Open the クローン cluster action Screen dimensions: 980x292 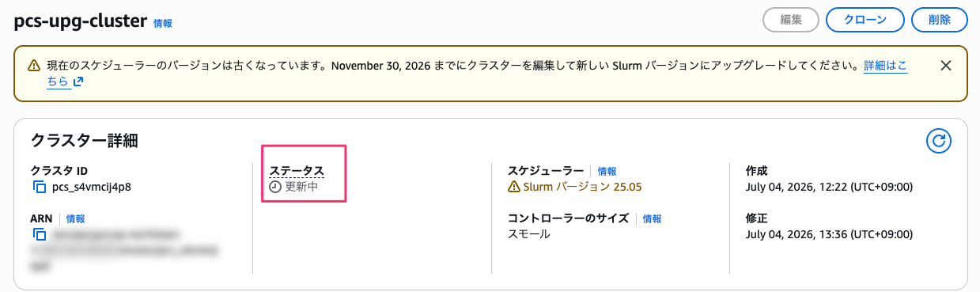point(865,21)
